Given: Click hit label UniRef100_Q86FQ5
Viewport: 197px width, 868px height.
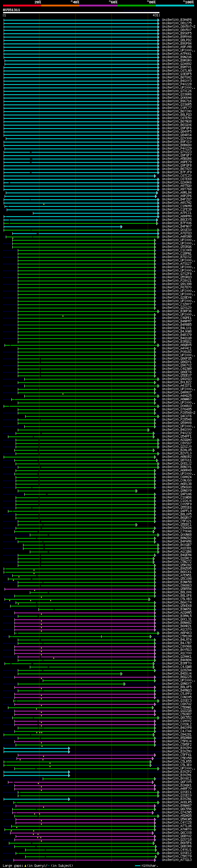Looking at the screenshot, I should pos(177,358).
